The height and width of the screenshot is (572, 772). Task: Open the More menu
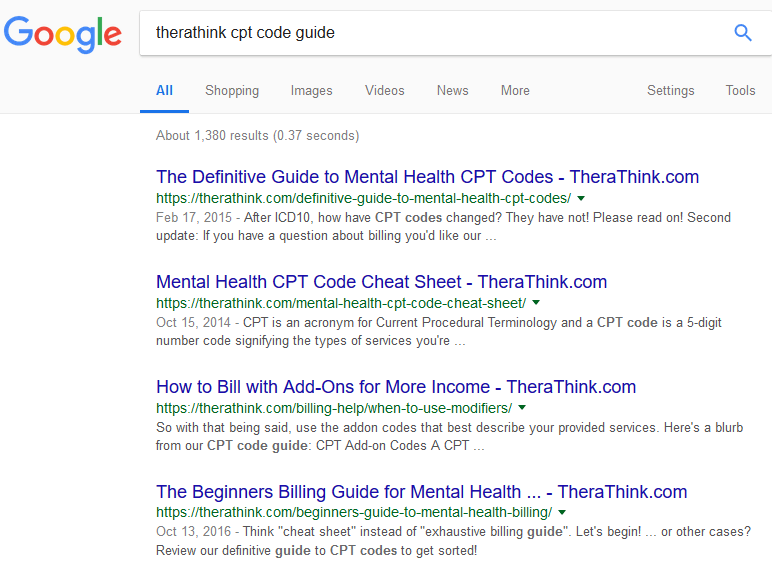[x=515, y=91]
